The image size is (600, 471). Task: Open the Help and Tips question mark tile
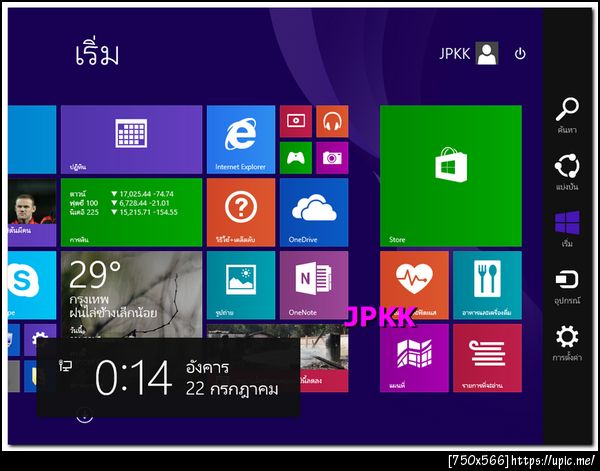point(241,212)
